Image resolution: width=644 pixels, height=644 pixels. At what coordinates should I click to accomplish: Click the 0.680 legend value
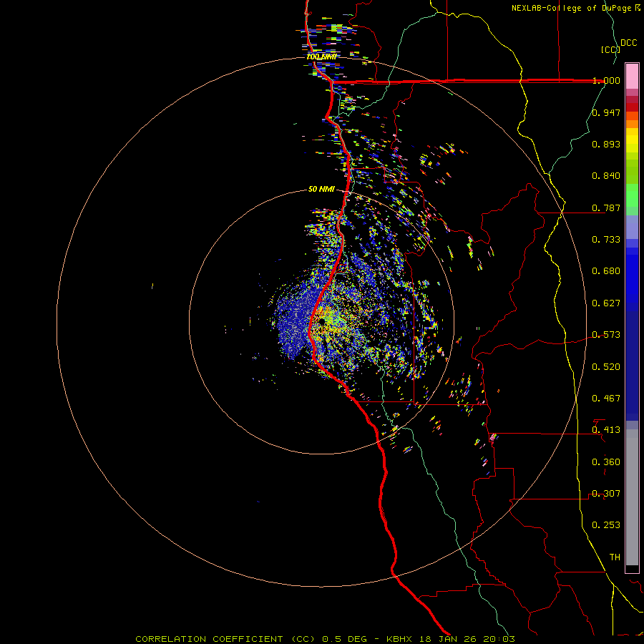(606, 271)
